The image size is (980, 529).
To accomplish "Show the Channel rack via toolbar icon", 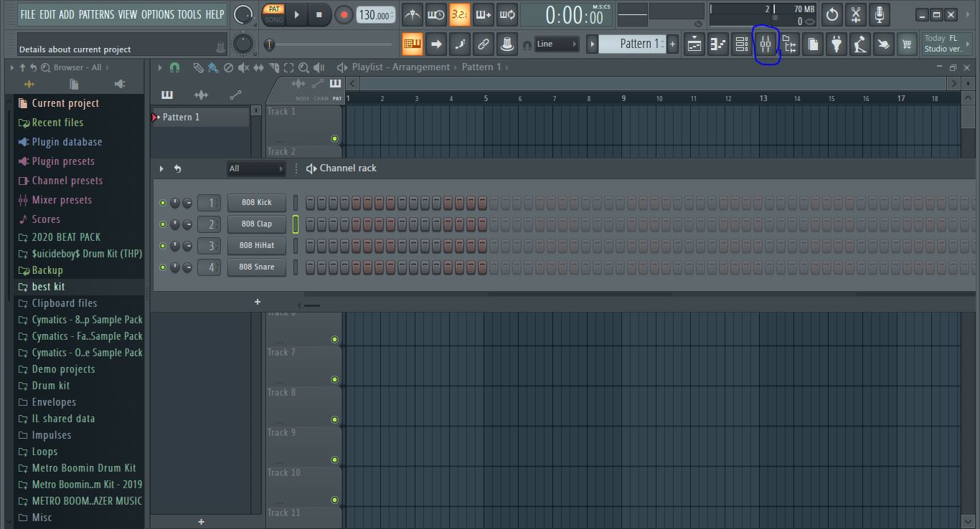I will pyautogui.click(x=742, y=44).
